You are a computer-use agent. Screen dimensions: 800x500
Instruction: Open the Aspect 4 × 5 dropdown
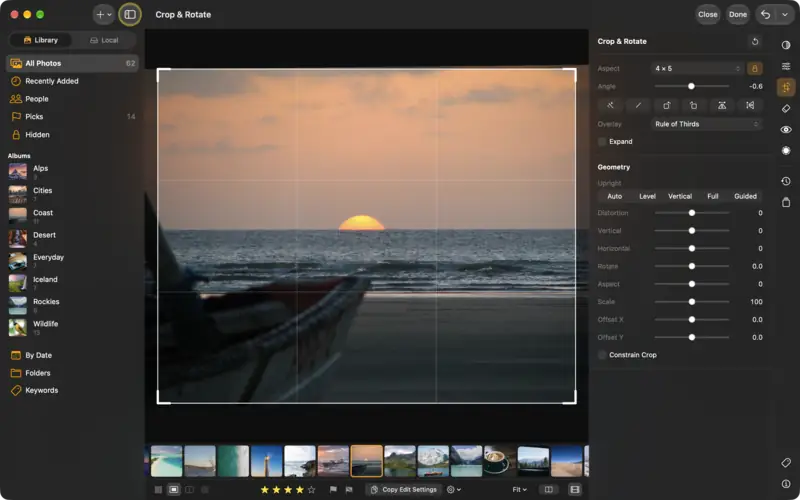(x=697, y=68)
